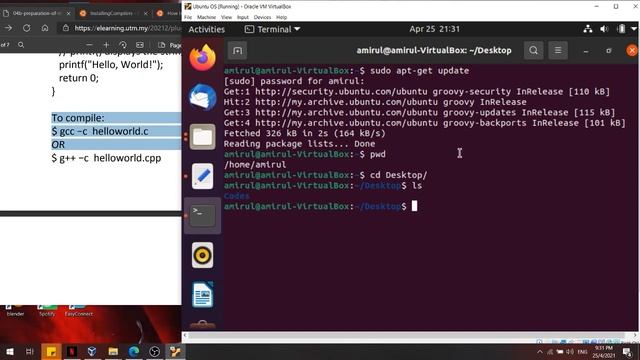
Task: Select the Spotify desktop shortcut
Action: tap(47, 311)
